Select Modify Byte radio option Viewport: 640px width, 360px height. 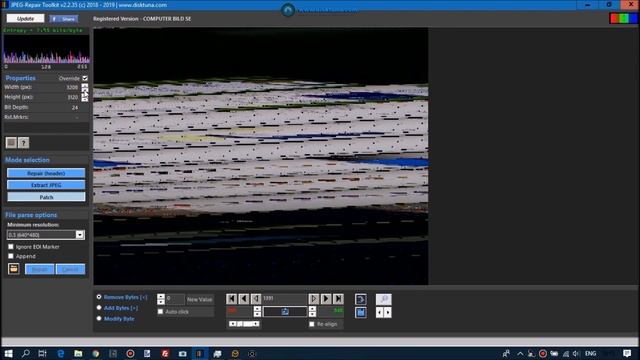[x=99, y=318]
